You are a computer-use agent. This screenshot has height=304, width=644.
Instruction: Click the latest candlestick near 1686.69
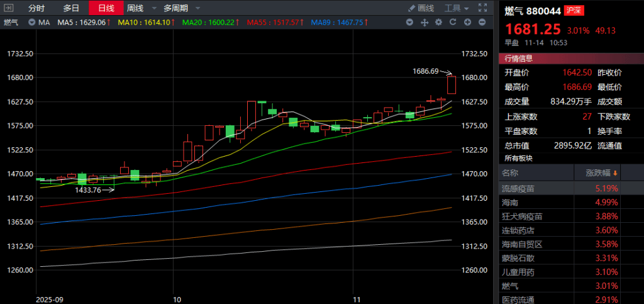[452, 84]
